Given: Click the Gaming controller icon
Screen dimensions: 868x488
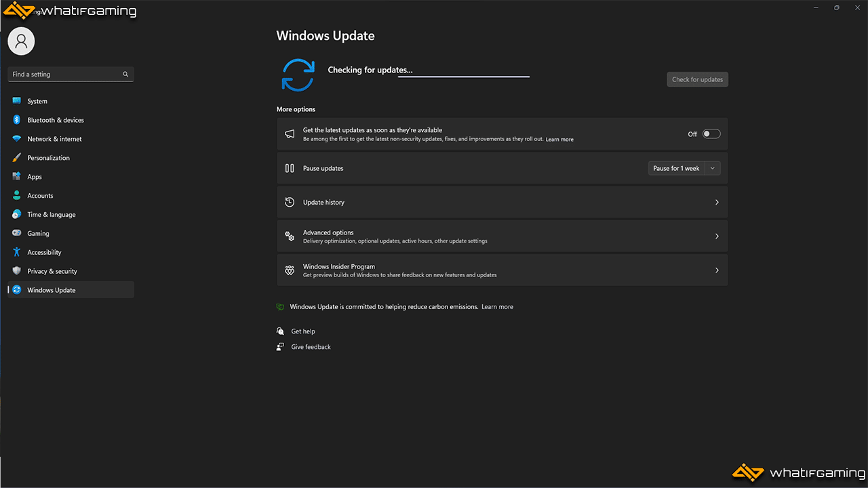Looking at the screenshot, I should click(16, 233).
